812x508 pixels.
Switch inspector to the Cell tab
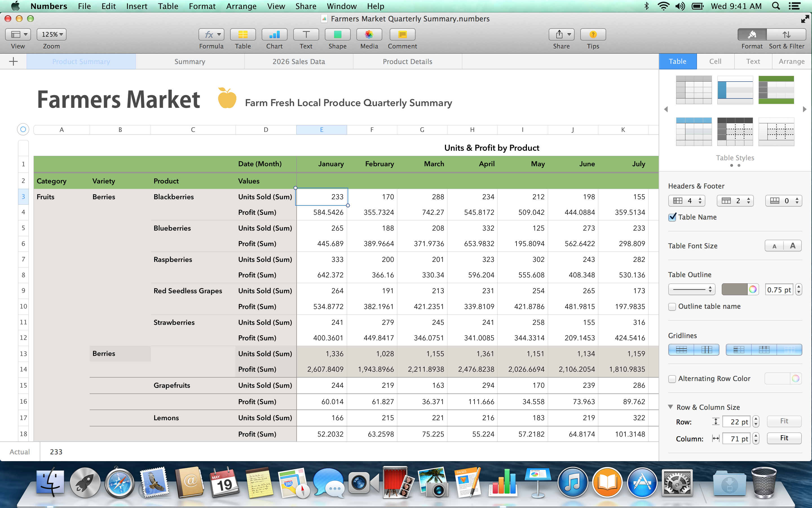715,62
